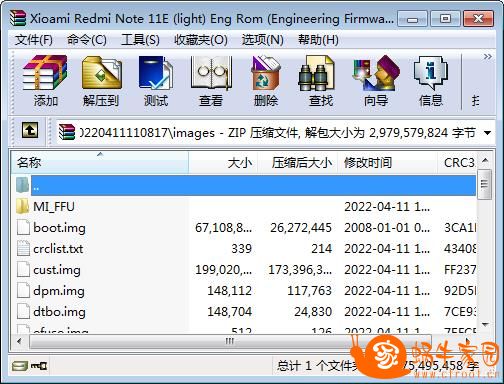This screenshot has height=384, width=504.
Task: Click the key password icon in status bar
Action: (x=39, y=366)
